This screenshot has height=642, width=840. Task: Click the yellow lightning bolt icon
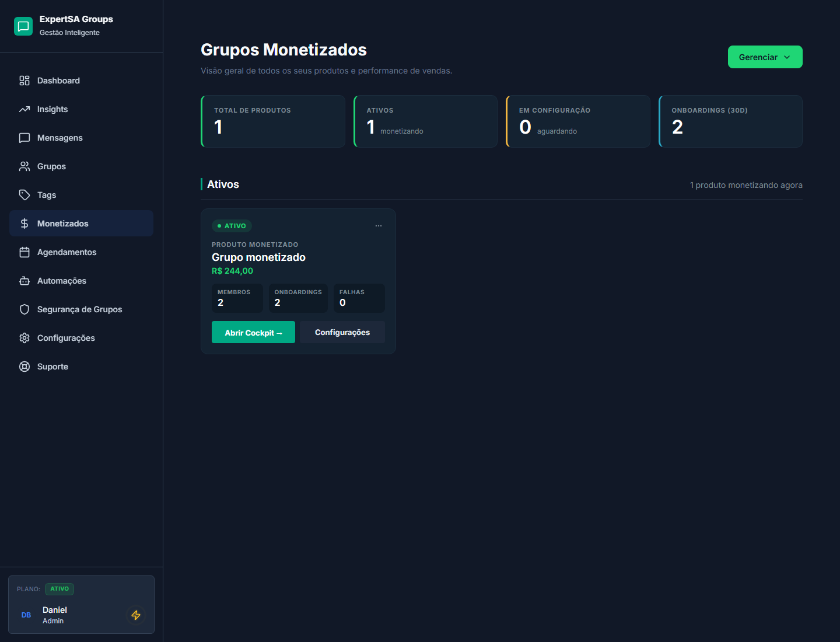pyautogui.click(x=136, y=615)
